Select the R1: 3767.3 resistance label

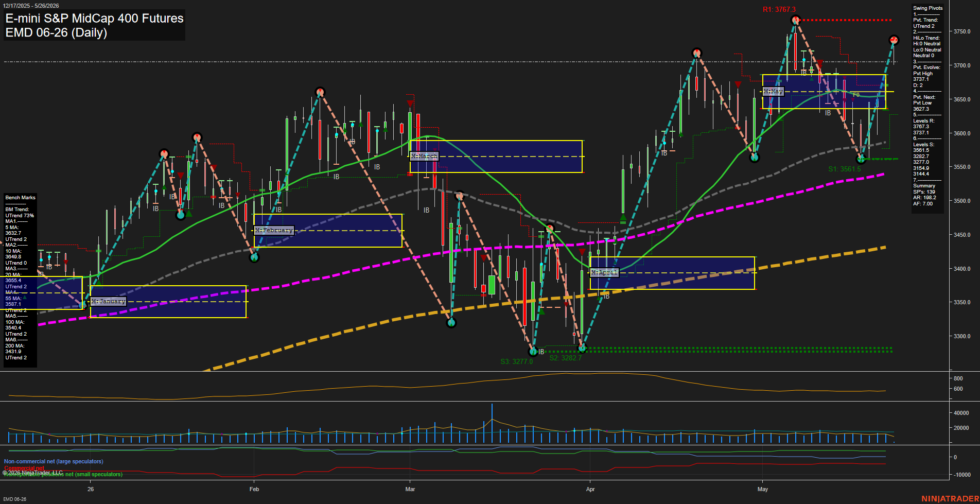[779, 9]
